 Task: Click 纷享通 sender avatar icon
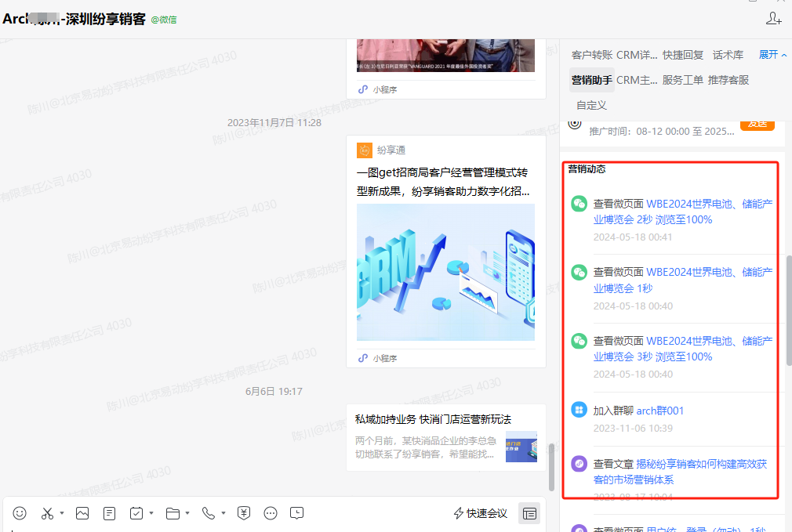(364, 150)
